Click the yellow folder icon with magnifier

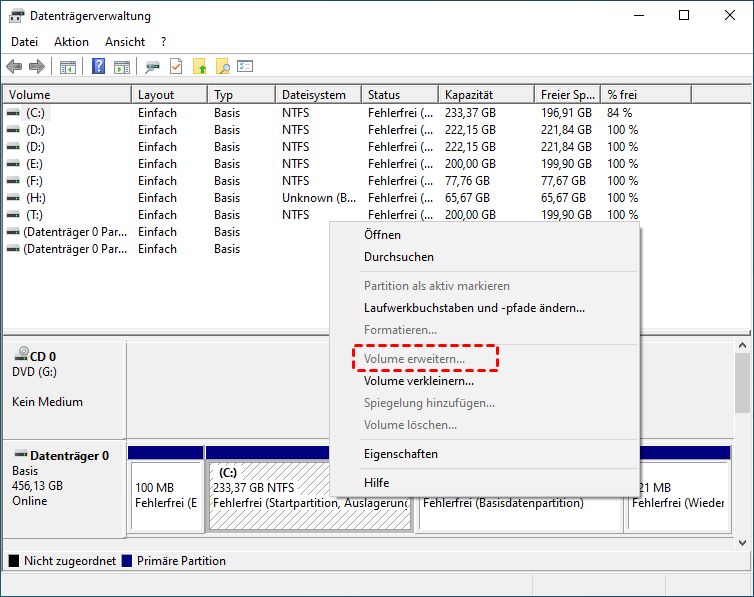pos(222,67)
